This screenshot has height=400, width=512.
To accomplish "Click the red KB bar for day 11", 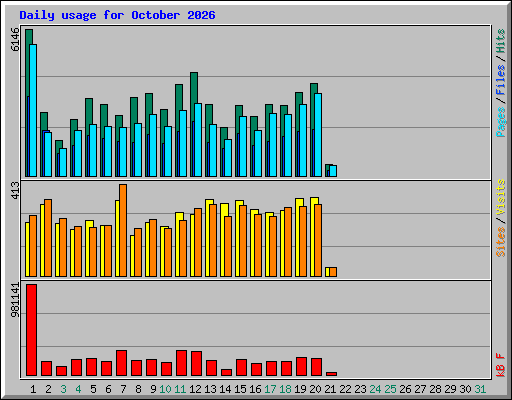I will [x=181, y=363].
